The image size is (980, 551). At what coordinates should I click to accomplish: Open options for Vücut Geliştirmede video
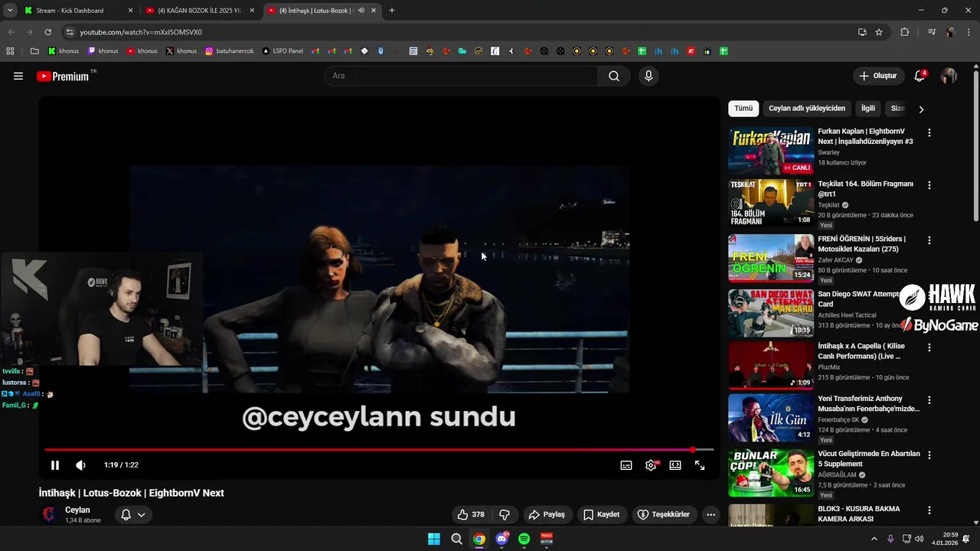coord(929,455)
